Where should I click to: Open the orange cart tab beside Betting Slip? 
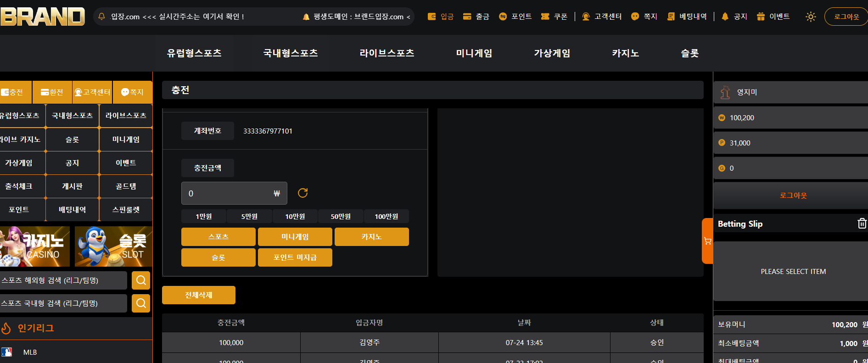point(707,241)
